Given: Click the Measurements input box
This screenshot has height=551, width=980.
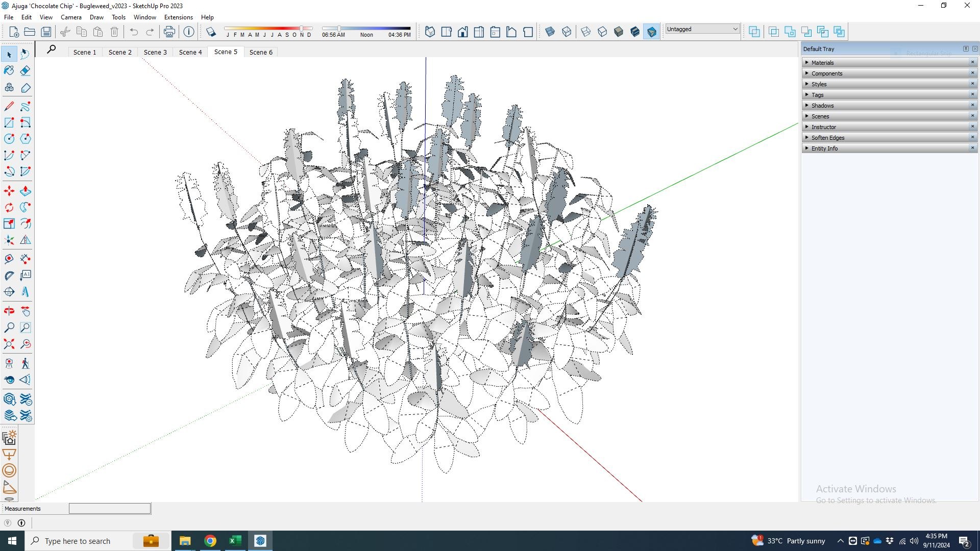Looking at the screenshot, I should [110, 508].
